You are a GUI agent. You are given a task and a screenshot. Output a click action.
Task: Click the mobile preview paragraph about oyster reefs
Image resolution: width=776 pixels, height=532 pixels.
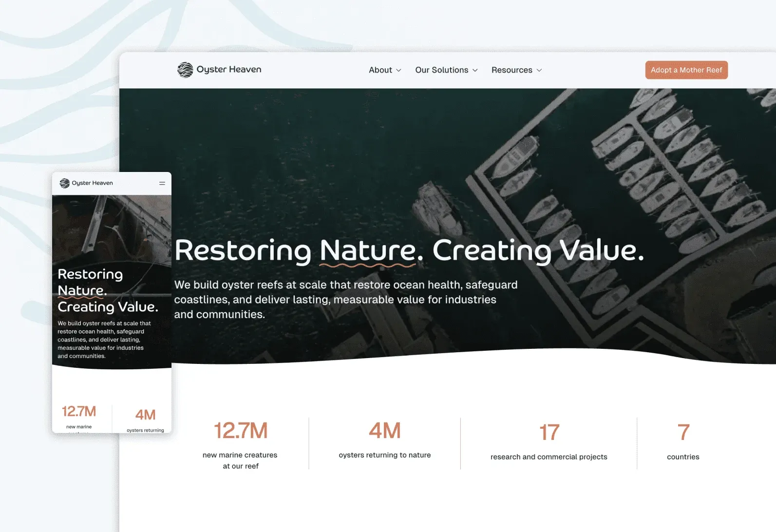[x=104, y=340]
